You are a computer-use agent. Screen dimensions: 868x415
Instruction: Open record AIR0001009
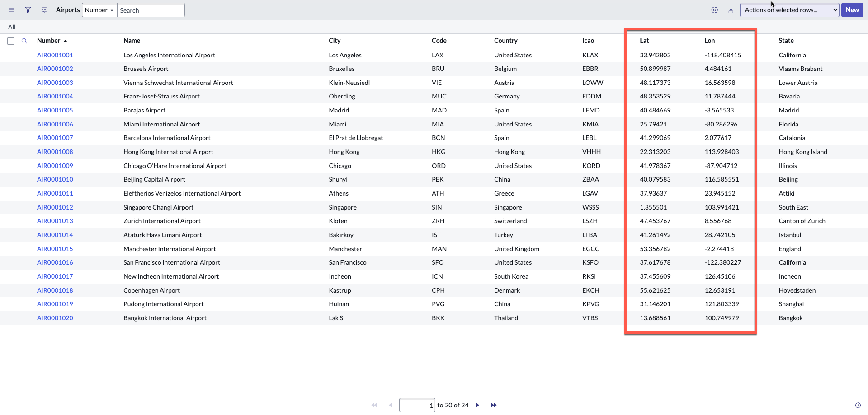55,166
